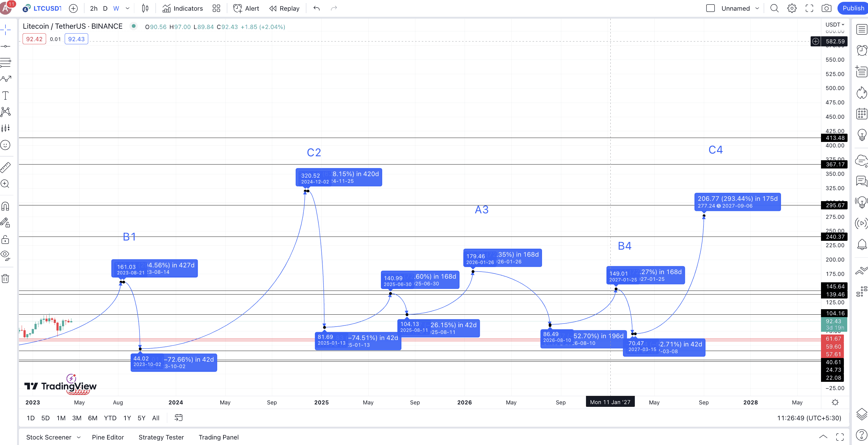The height and width of the screenshot is (445, 868).
Task: Start bar Replay mode
Action: click(284, 9)
